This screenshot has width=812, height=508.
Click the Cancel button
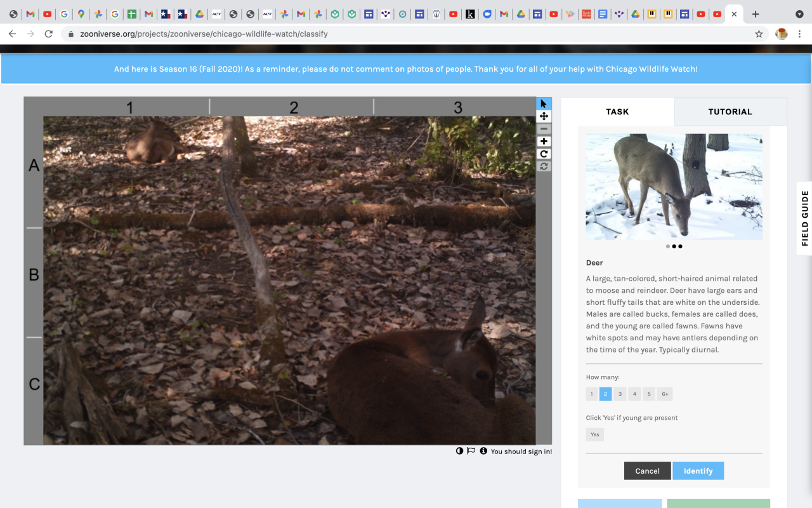coord(647,471)
